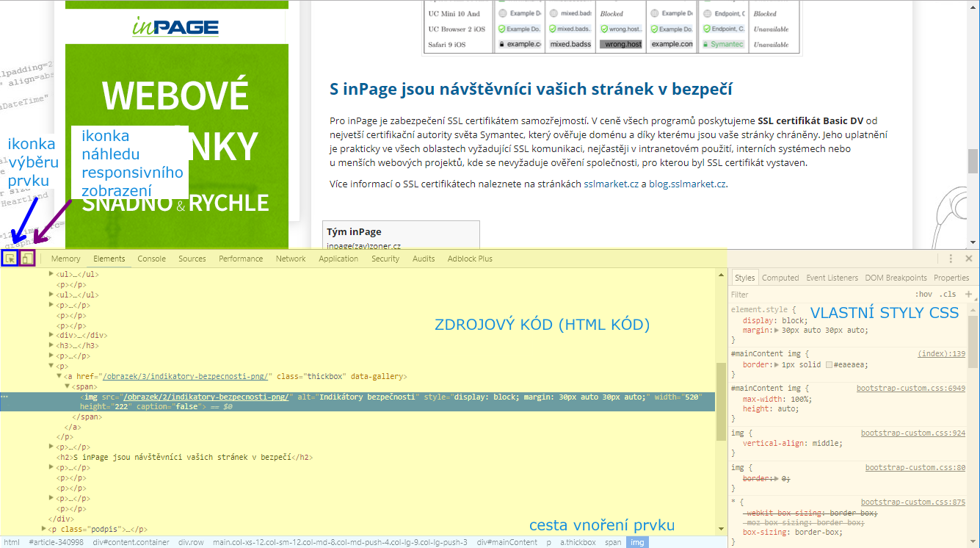Toggle the responsive device toolbar icon
Viewport: 980px width, 548px height.
click(27, 259)
